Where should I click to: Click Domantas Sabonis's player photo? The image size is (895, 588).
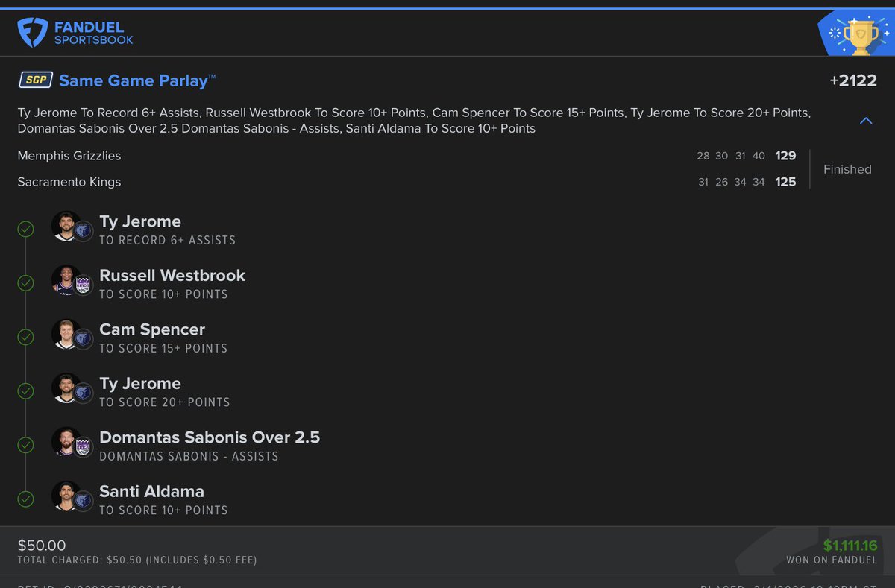tap(66, 441)
